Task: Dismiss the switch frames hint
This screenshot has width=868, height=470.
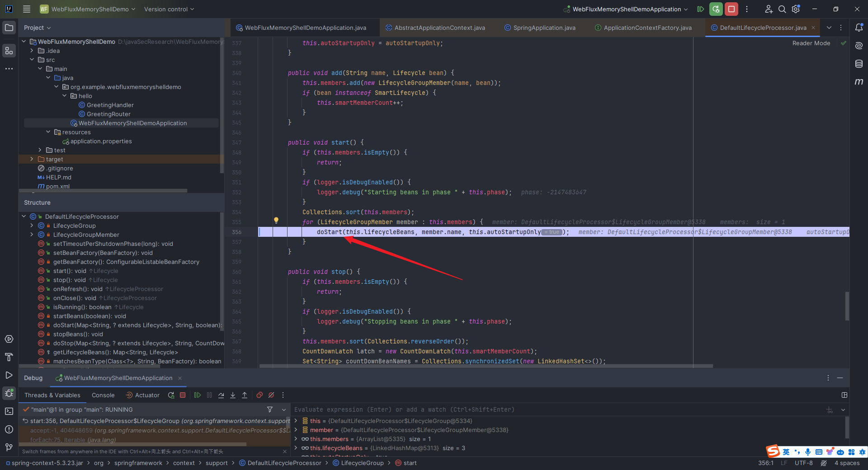Action: tap(285, 451)
